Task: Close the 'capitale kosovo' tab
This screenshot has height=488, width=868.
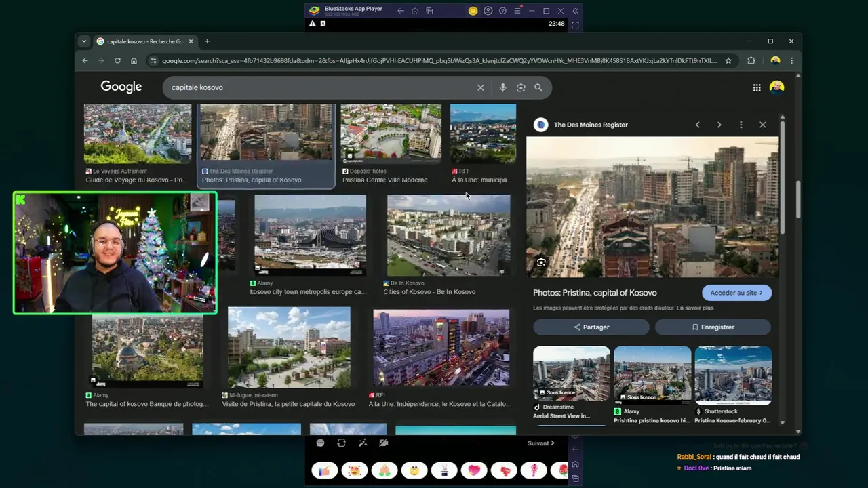Action: click(x=191, y=41)
